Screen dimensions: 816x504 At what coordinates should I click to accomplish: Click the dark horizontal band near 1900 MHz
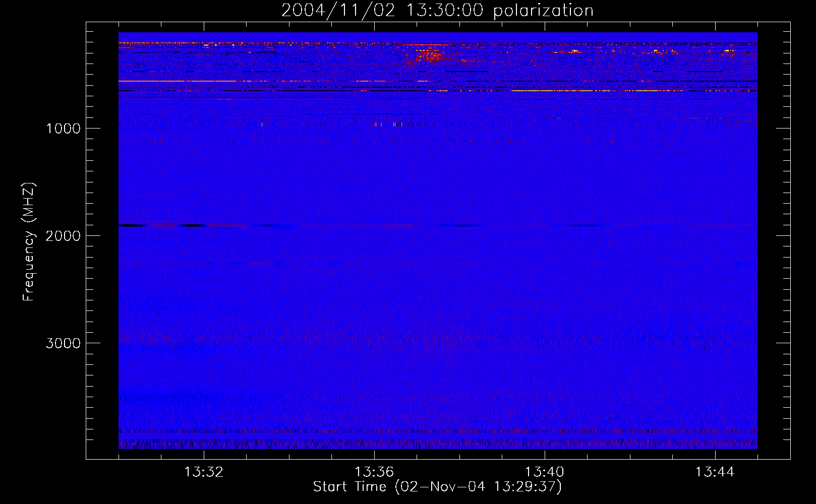tap(161, 225)
